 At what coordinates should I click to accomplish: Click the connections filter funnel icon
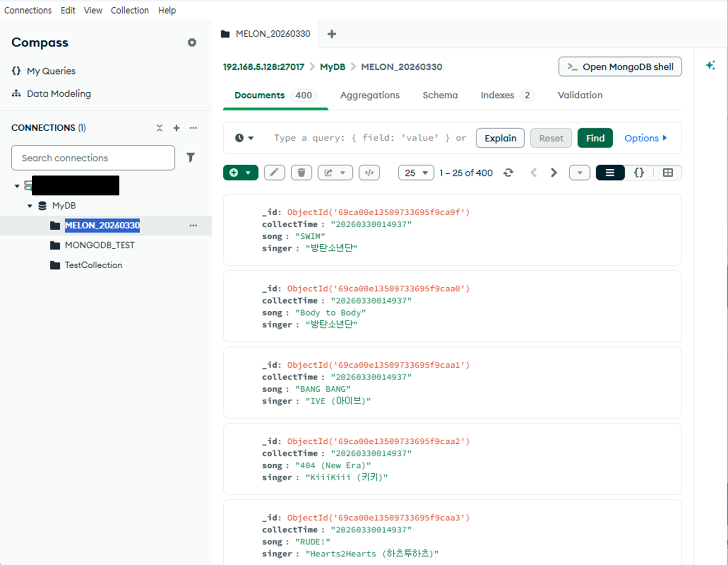click(x=191, y=157)
